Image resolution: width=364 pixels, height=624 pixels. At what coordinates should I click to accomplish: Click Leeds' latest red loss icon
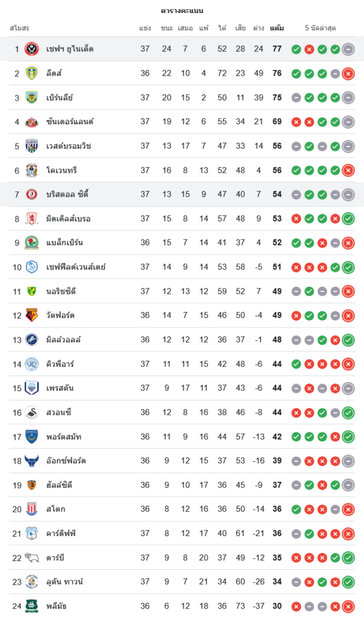pos(348,74)
